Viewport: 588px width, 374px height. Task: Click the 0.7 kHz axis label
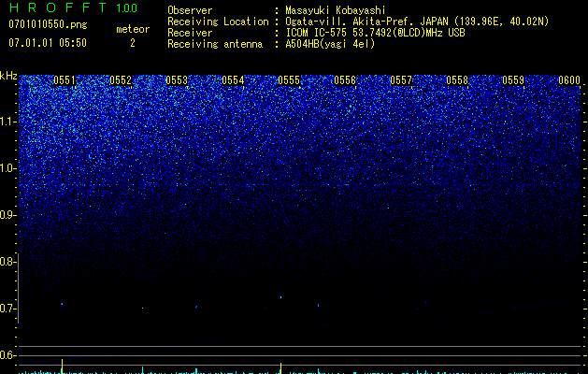click(x=7, y=309)
